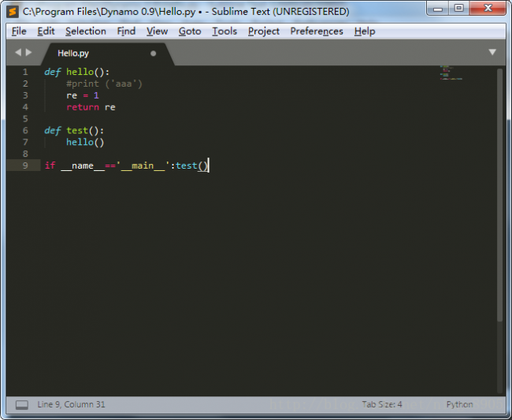This screenshot has height=420, width=512.
Task: Open Tab Size: 4 indentation menu
Action: [382, 404]
